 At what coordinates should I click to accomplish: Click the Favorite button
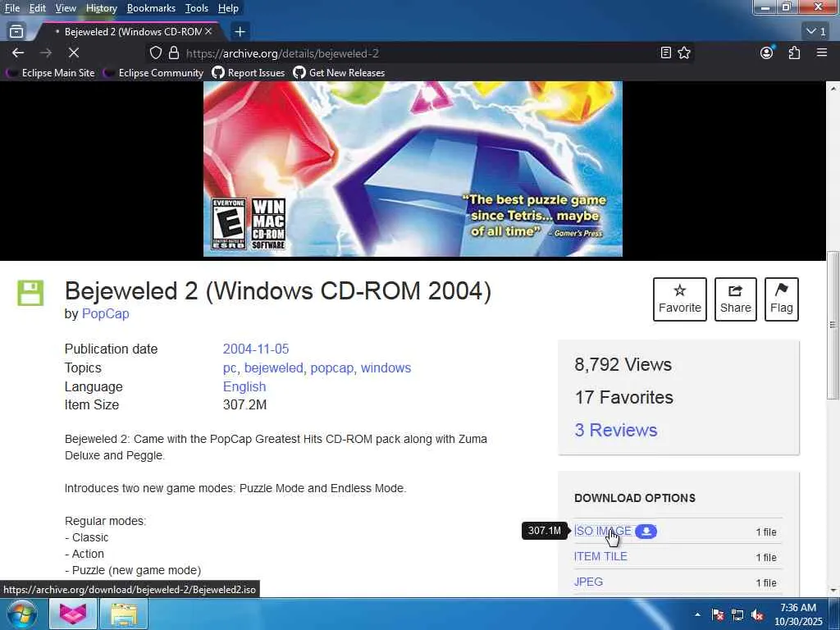[x=680, y=299]
